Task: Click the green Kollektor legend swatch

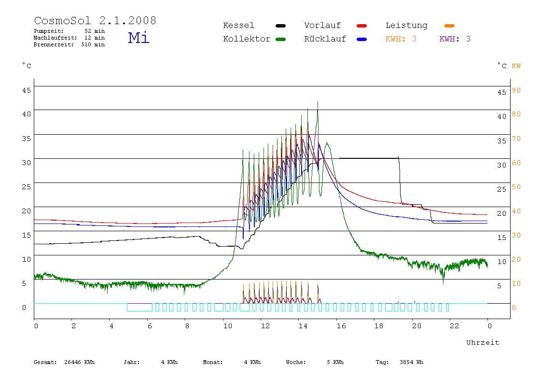Action: 280,39
